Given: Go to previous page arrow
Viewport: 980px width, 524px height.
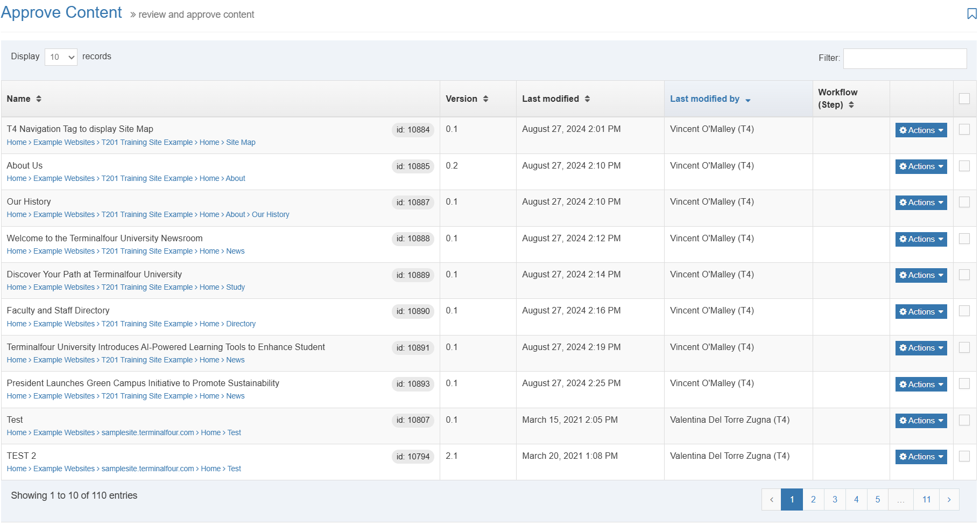Looking at the screenshot, I should pos(771,500).
